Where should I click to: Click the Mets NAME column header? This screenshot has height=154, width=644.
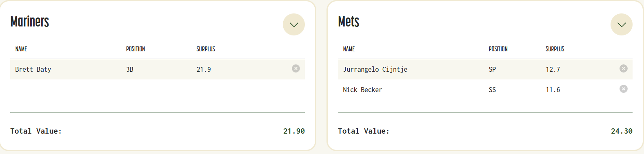349,49
